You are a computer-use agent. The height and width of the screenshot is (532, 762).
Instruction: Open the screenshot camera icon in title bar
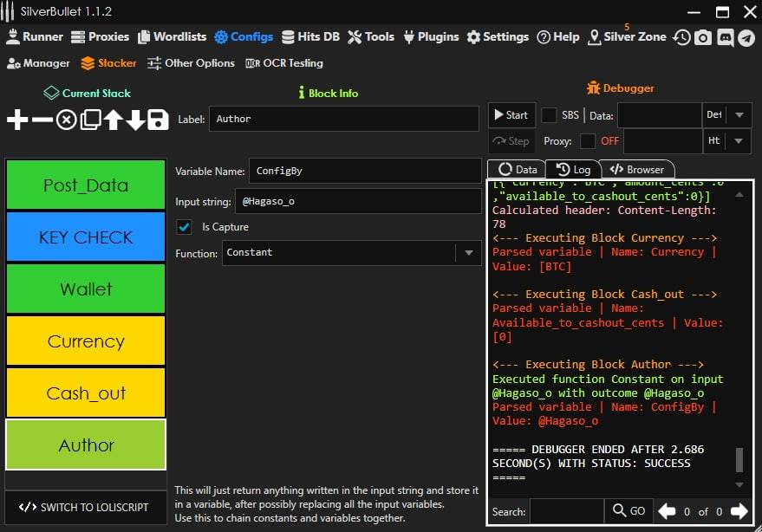(703, 37)
